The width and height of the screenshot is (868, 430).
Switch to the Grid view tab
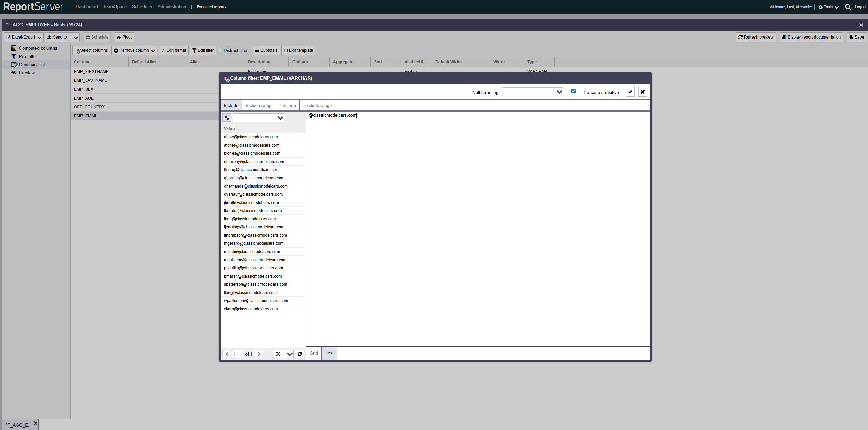click(314, 353)
